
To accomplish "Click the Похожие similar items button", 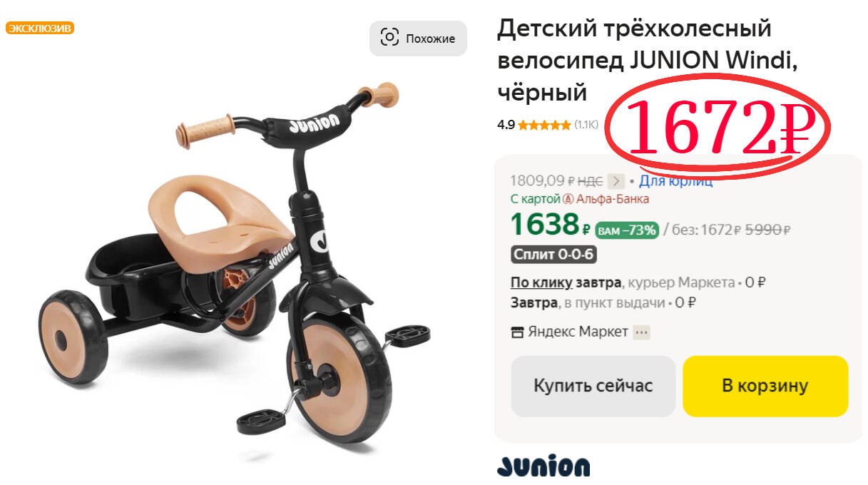I will (x=418, y=39).
